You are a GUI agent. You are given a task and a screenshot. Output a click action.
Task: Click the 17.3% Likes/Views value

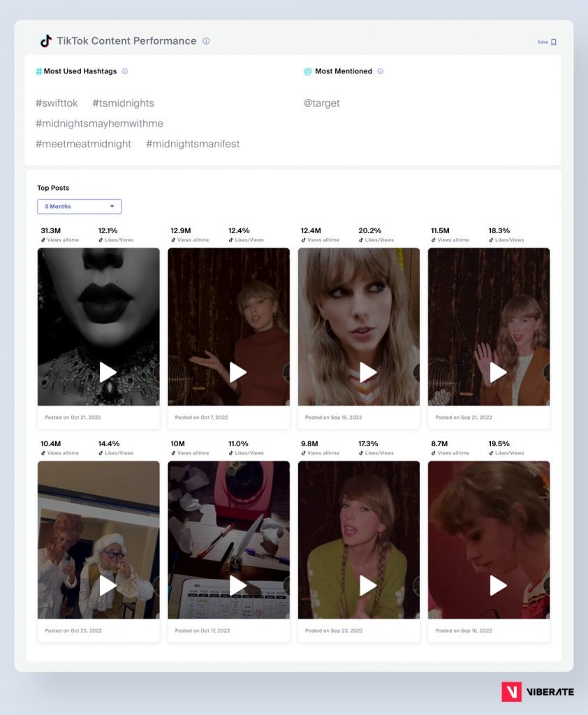(368, 443)
